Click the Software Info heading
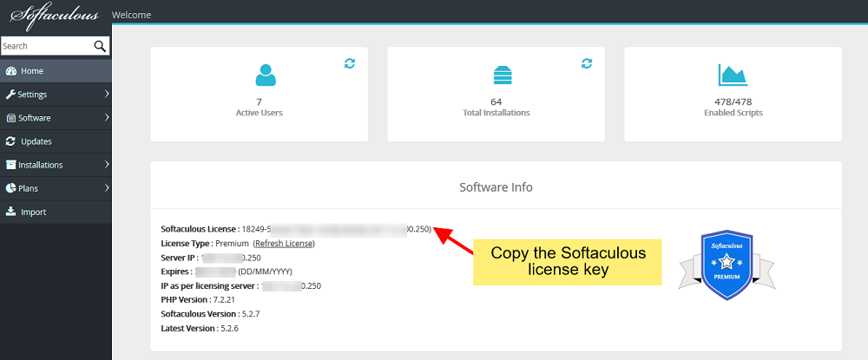 tap(496, 187)
